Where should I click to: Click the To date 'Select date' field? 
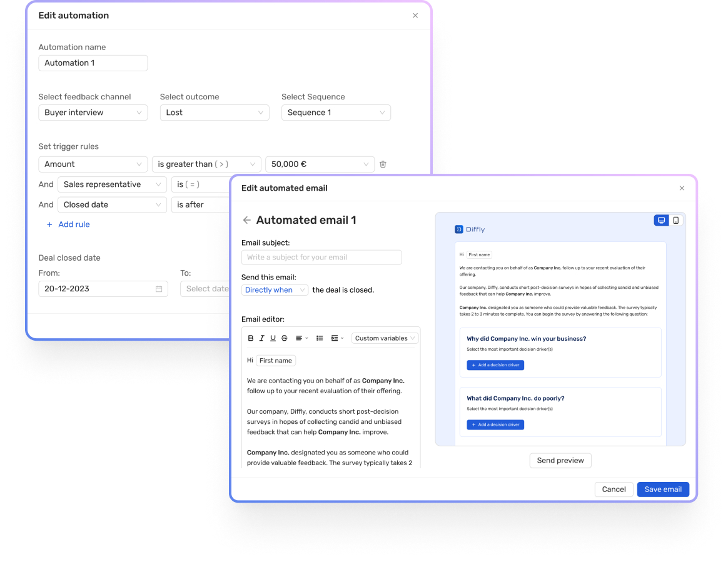pos(205,289)
